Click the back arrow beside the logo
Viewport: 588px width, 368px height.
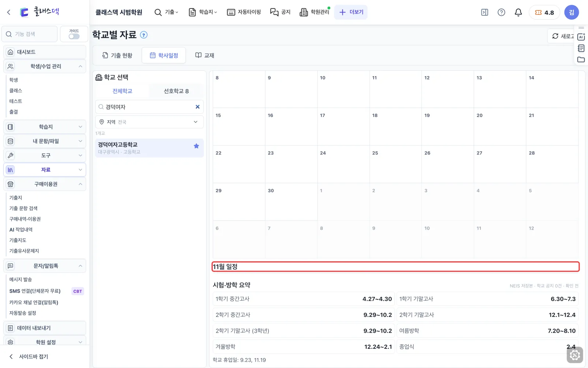tap(9, 12)
